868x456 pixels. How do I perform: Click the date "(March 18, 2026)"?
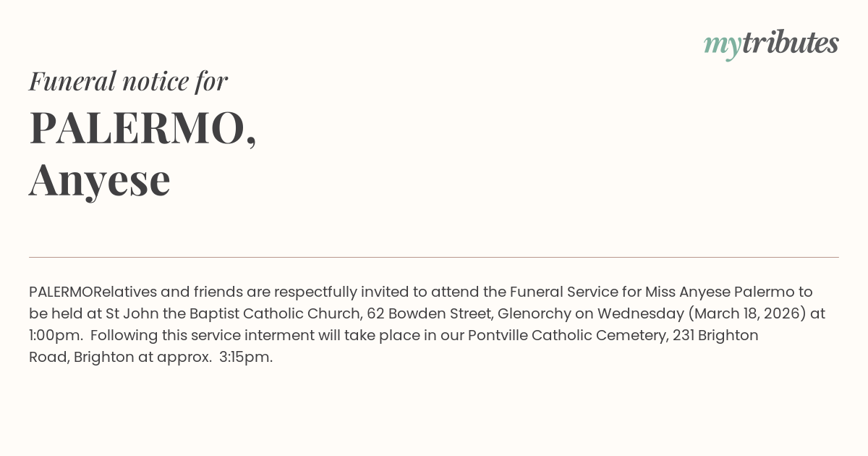click(x=746, y=313)
